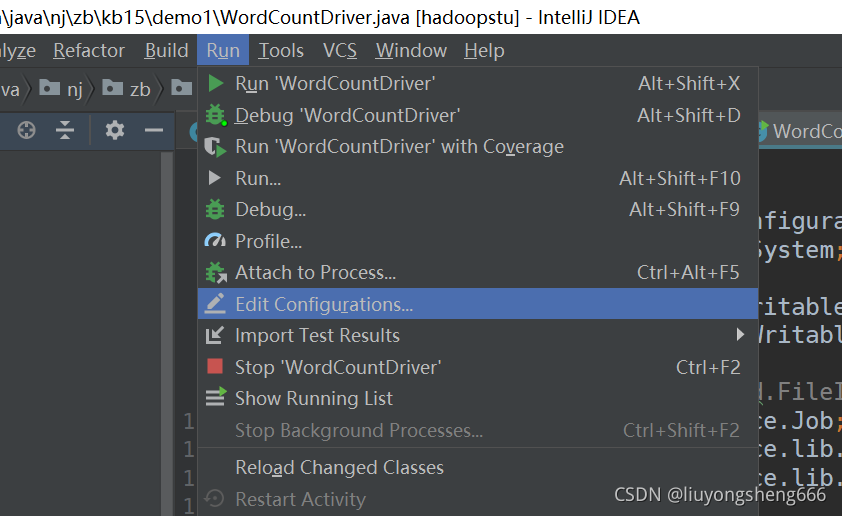Viewport: 842px width, 516px height.
Task: Choose the Profile... menu entry
Action: point(478,241)
